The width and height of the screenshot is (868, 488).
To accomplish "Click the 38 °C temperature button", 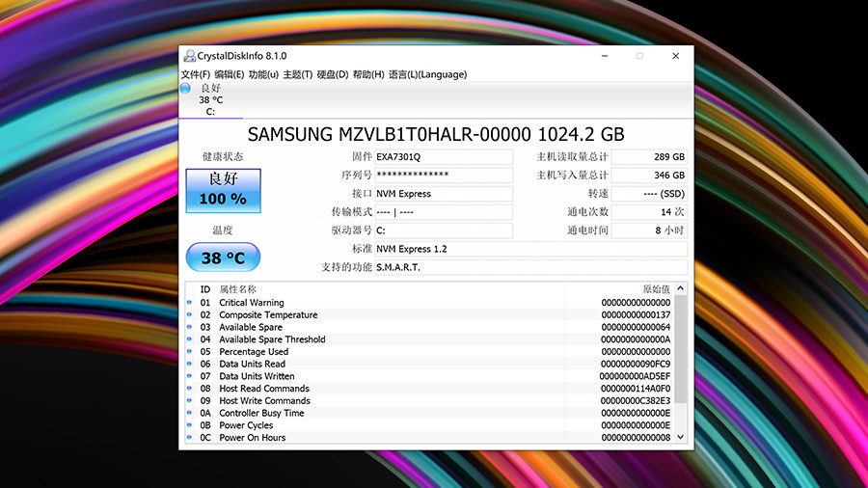I will [x=223, y=258].
